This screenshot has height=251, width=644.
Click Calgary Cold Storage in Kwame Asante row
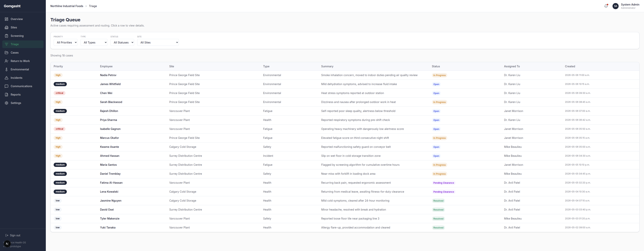tap(182, 147)
